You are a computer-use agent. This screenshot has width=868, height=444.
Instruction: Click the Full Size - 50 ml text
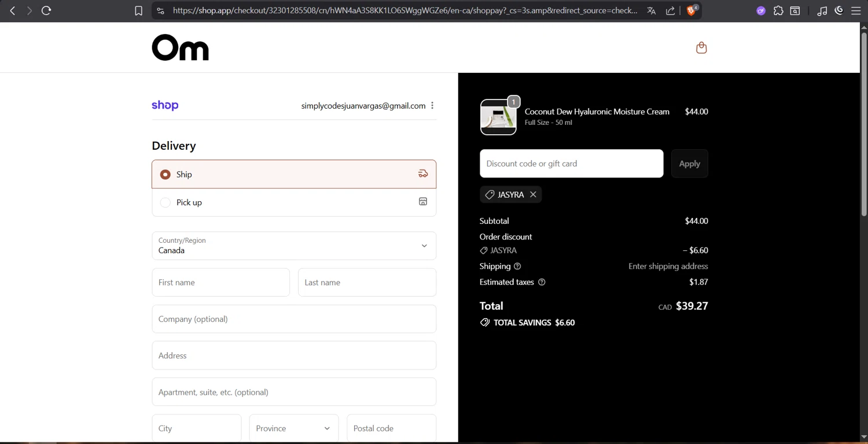click(548, 123)
